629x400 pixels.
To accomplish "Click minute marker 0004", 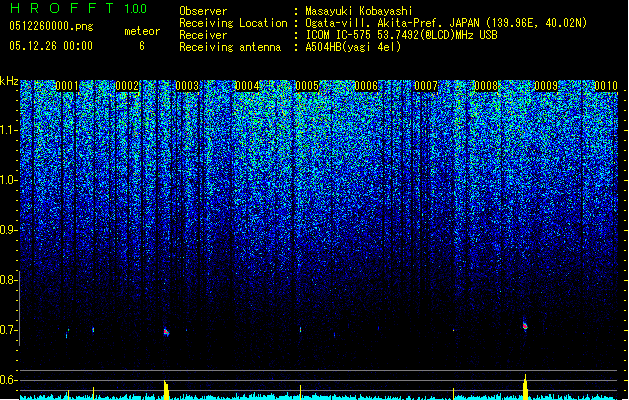I will [247, 86].
